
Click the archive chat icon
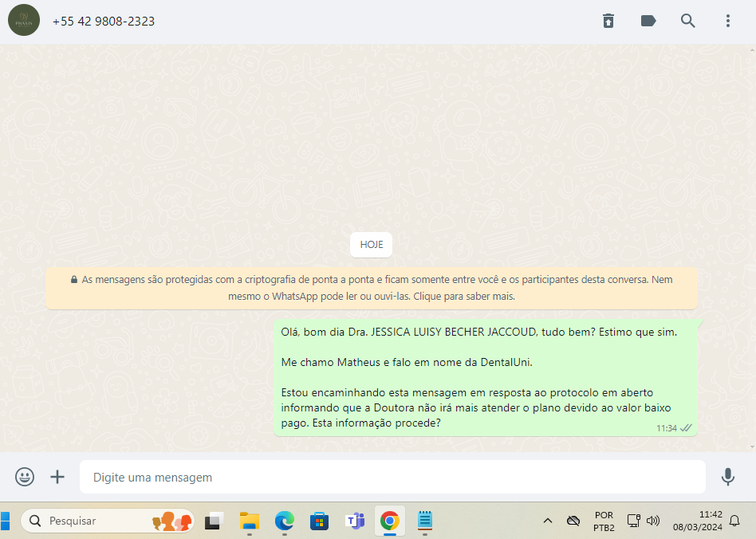[608, 21]
